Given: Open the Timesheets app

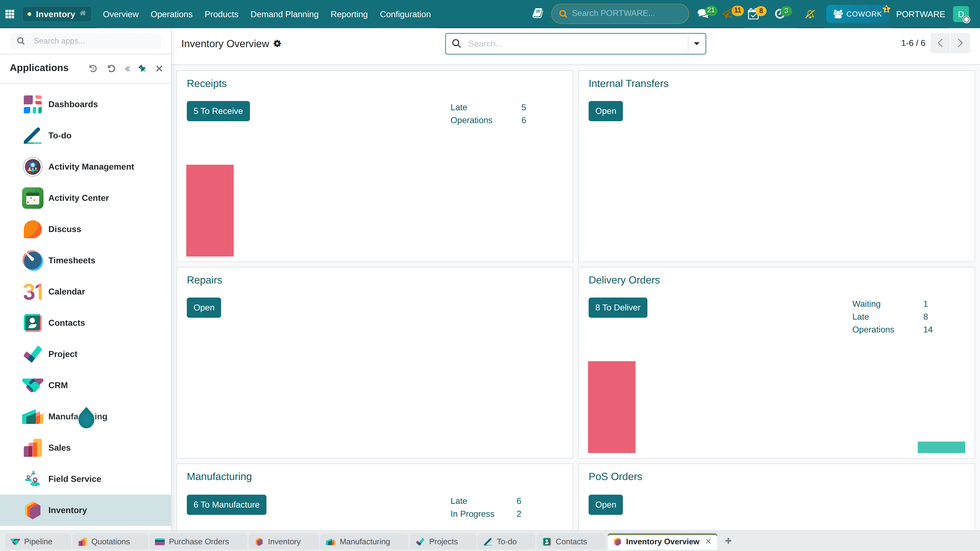Looking at the screenshot, I should 86,260.
